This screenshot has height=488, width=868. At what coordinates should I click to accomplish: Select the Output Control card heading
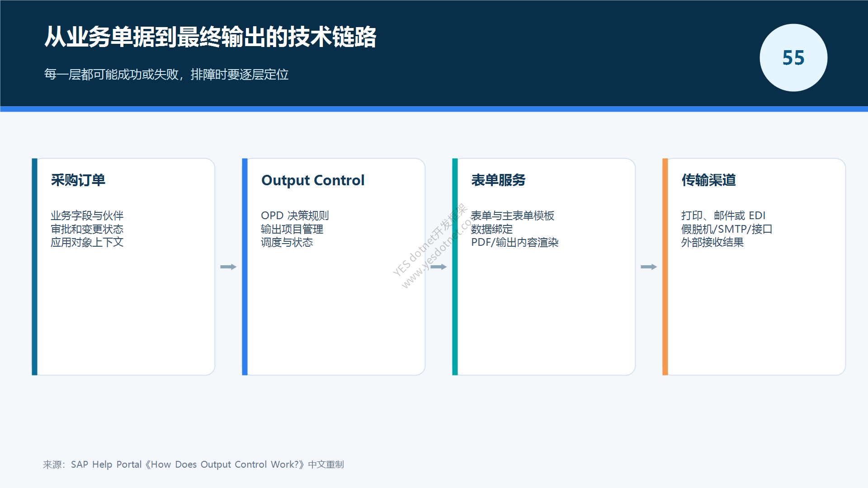(x=313, y=180)
